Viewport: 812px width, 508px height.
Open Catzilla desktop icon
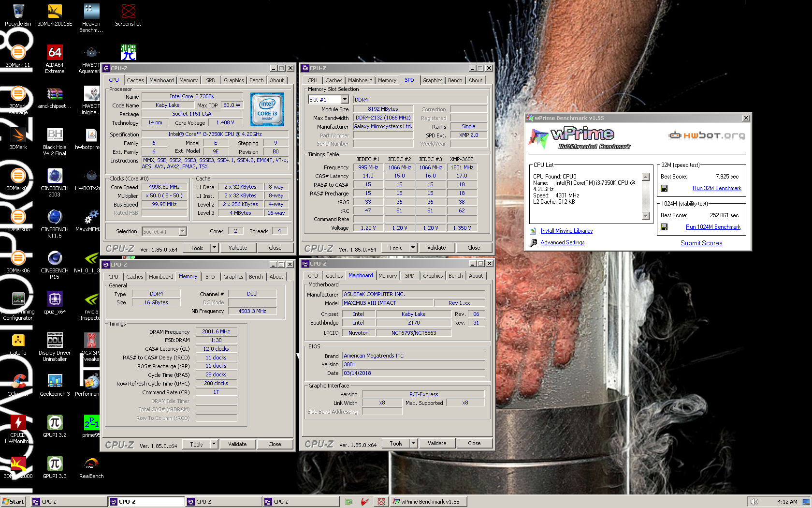pos(18,344)
